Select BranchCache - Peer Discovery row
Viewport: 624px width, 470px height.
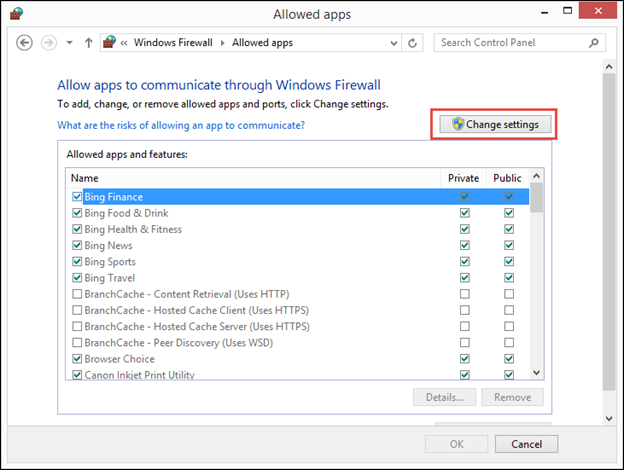[x=298, y=343]
